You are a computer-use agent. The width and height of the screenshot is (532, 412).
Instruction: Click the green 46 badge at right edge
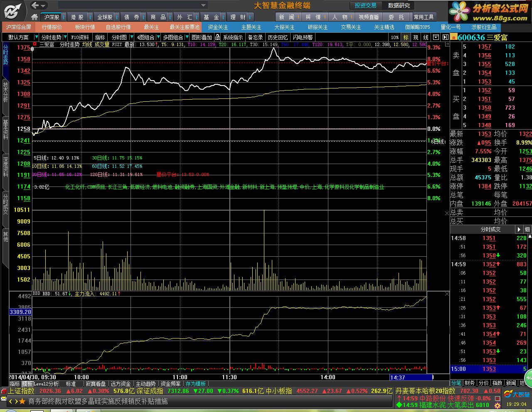tap(529, 378)
